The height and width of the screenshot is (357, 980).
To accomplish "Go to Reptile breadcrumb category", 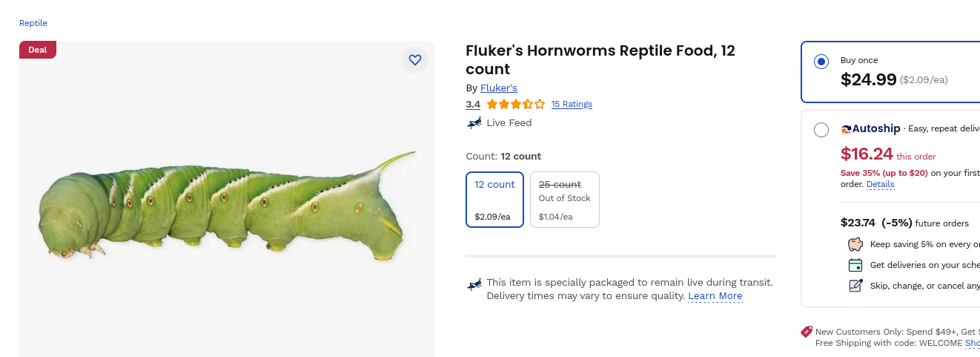I will point(33,23).
